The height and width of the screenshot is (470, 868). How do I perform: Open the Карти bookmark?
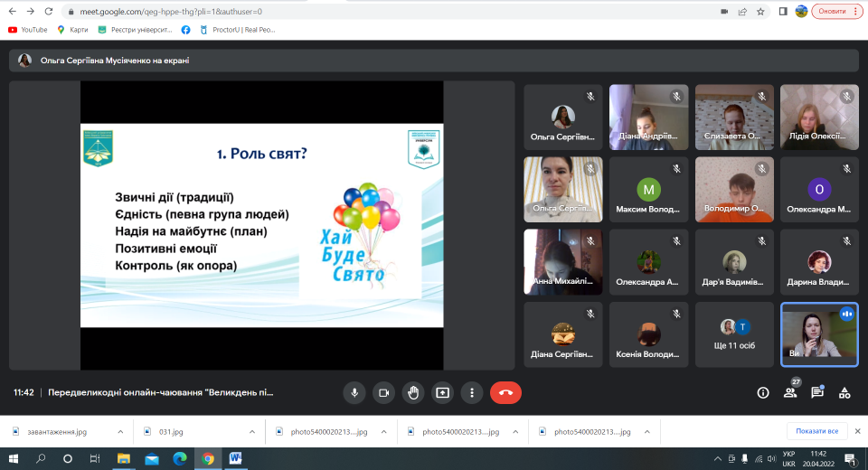click(x=72, y=30)
